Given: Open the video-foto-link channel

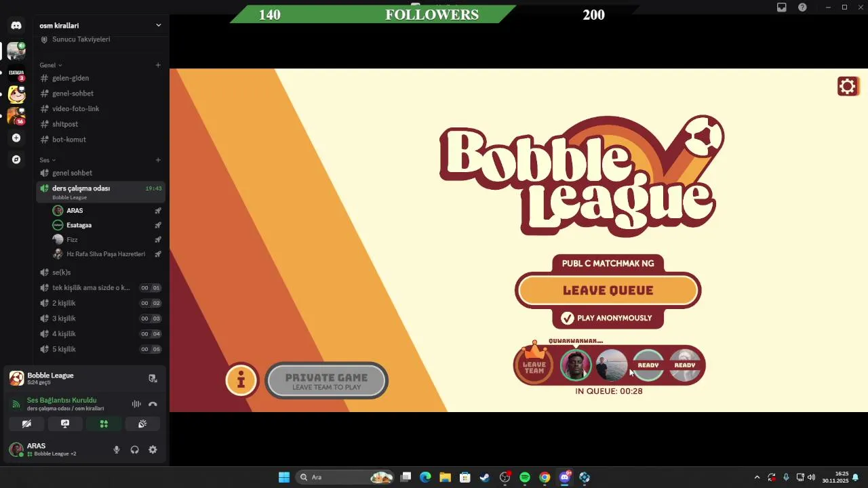Looking at the screenshot, I should tap(100, 108).
